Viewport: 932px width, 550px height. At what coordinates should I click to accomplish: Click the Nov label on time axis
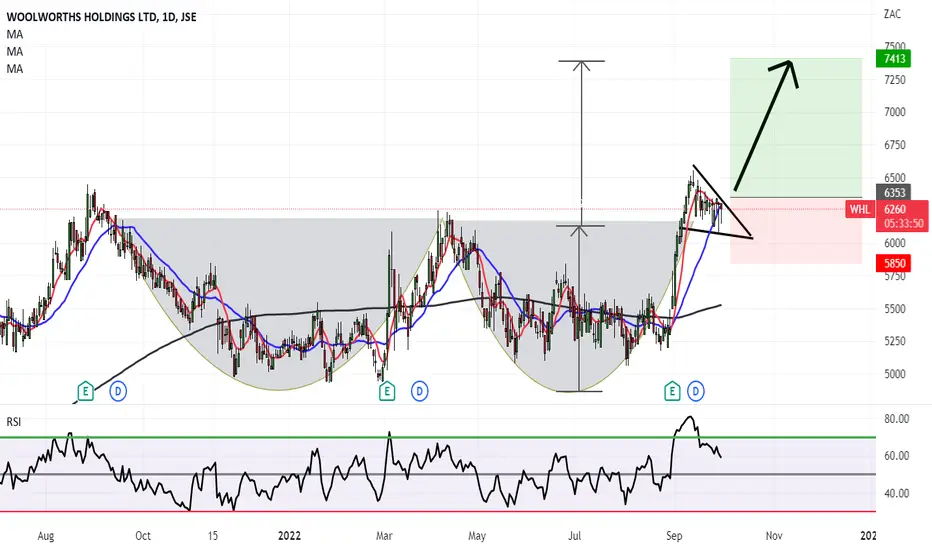coord(774,536)
